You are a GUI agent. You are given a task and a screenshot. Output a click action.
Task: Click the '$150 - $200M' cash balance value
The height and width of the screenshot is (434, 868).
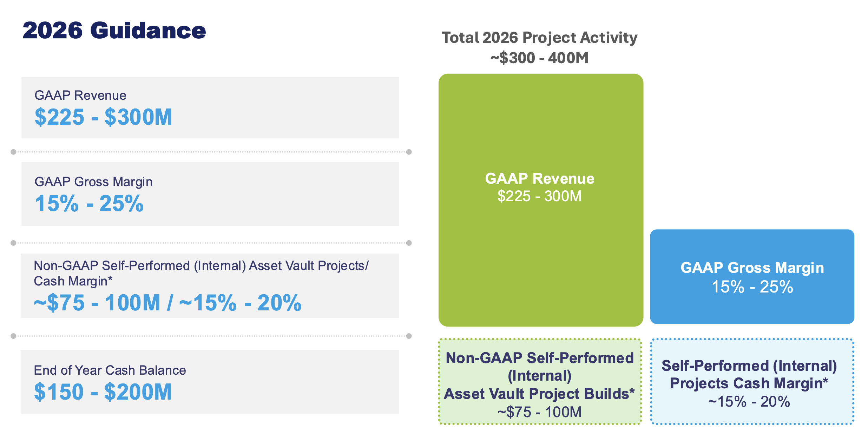[x=103, y=392]
